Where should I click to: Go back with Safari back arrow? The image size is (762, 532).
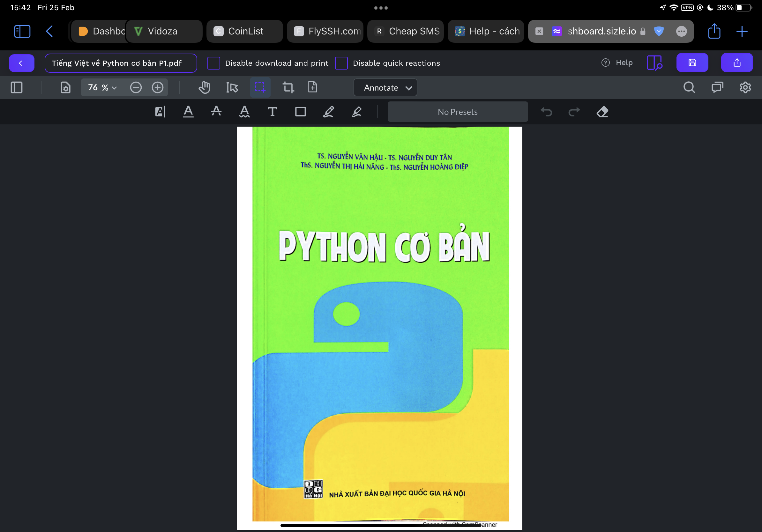(49, 31)
